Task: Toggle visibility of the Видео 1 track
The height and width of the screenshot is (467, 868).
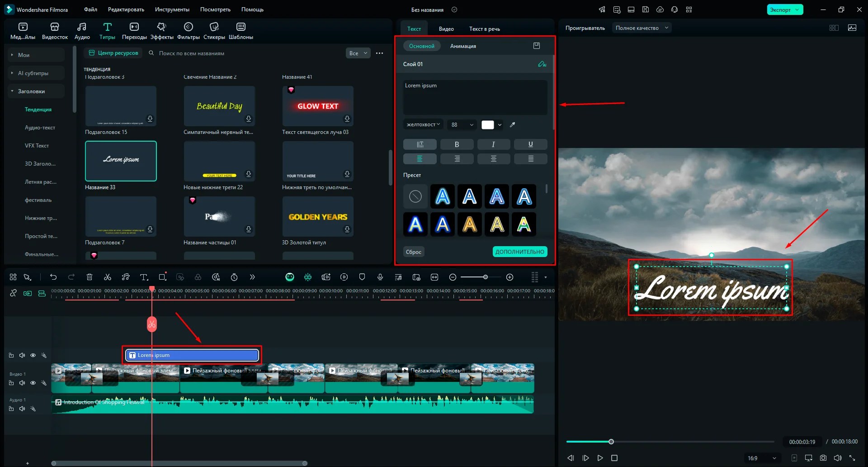Action: (x=33, y=383)
